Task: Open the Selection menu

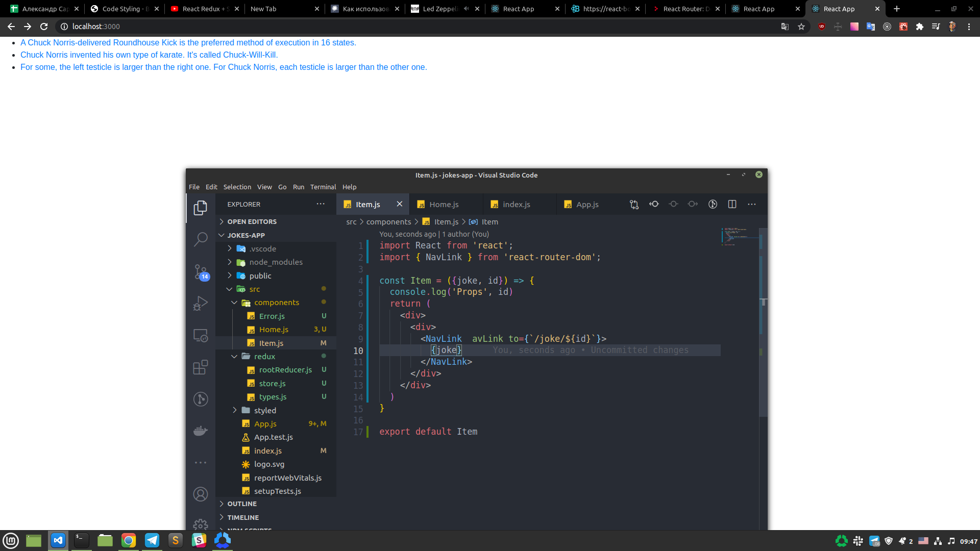Action: click(237, 187)
